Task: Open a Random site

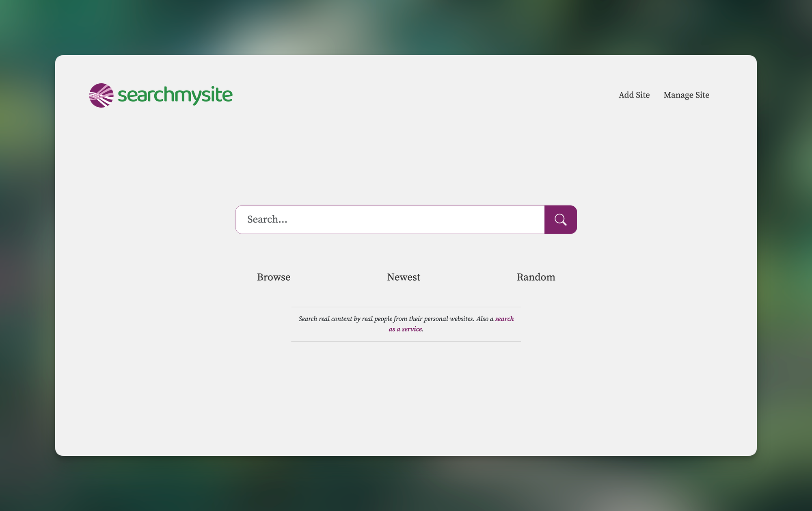Action: (x=536, y=277)
